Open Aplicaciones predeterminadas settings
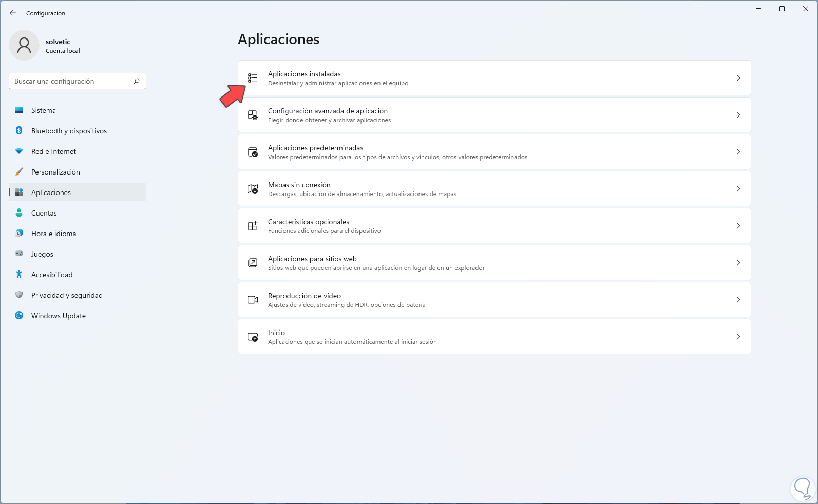Image resolution: width=818 pixels, height=504 pixels. [x=315, y=148]
